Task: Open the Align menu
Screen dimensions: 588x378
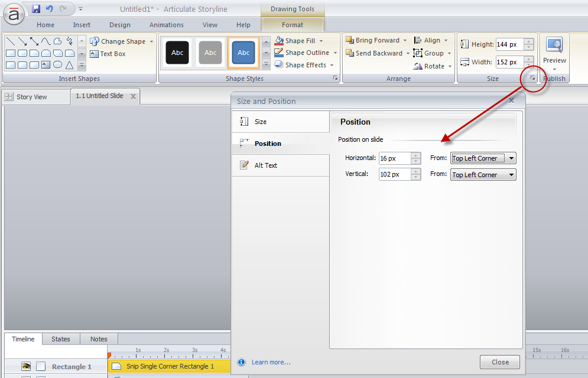Action: point(431,40)
